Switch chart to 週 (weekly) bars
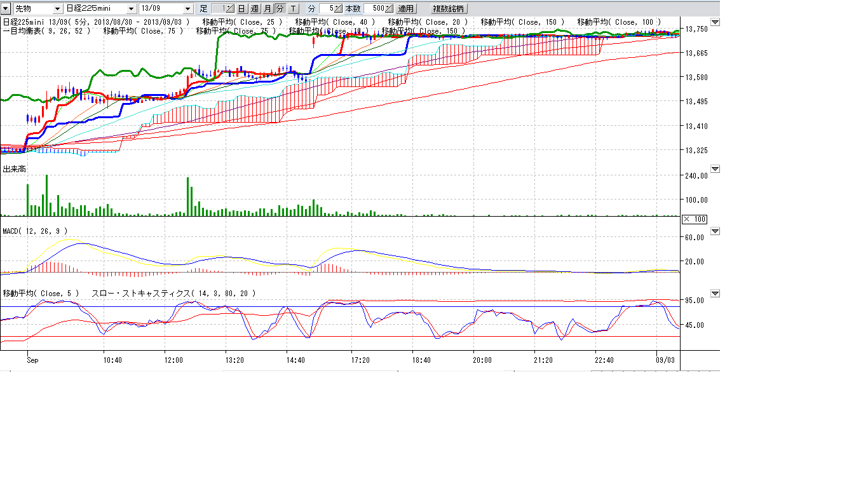 [254, 9]
